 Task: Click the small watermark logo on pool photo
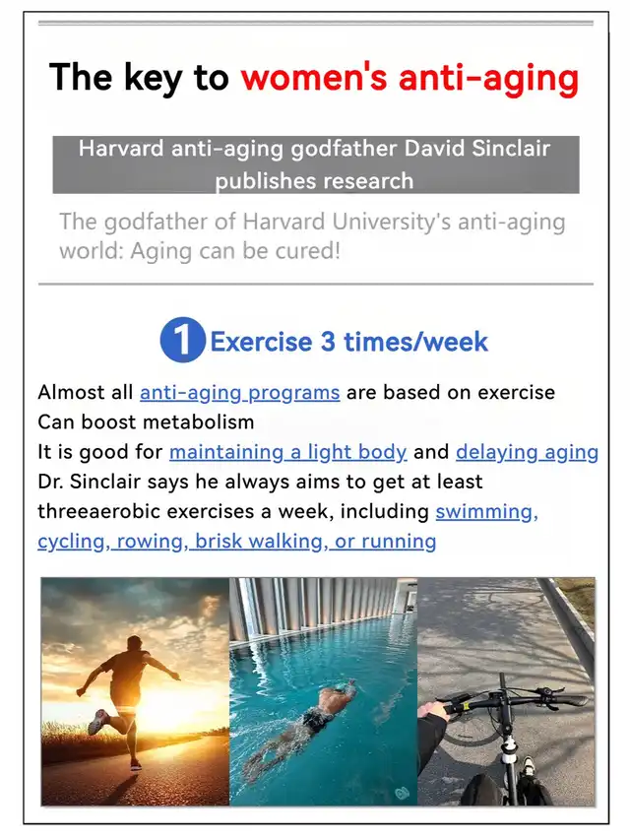[x=403, y=793]
